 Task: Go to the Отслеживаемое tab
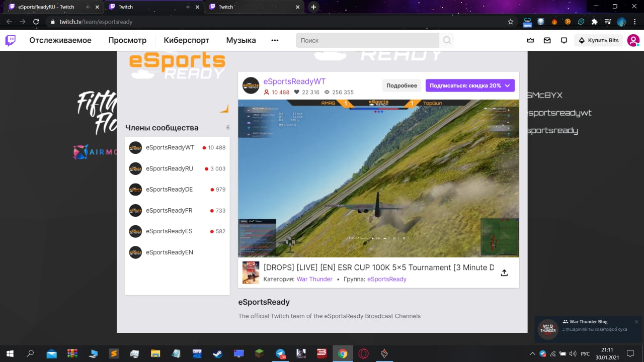click(60, 40)
